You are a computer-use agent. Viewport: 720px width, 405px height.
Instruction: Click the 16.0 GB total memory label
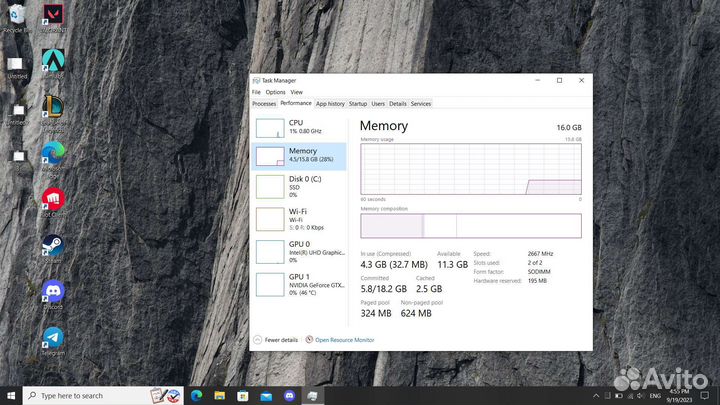pyautogui.click(x=569, y=128)
